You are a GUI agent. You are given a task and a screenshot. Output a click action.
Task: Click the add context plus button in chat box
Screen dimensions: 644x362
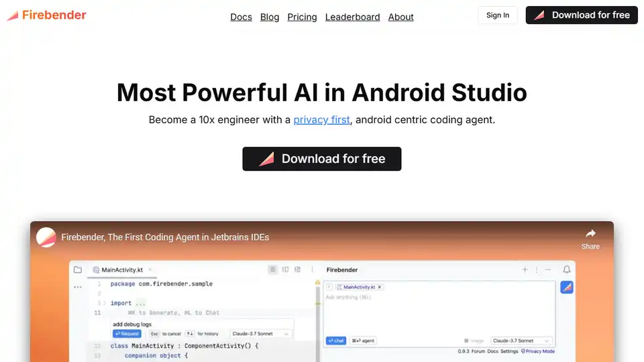(x=329, y=287)
